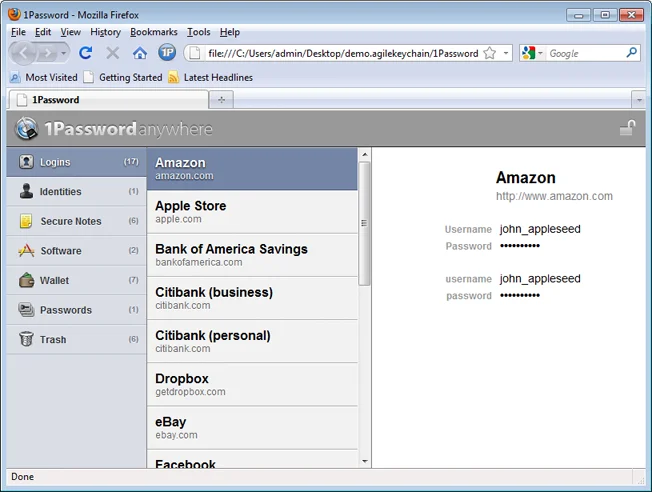Open a new tab with the plus button
652x492 pixels.
click(221, 100)
